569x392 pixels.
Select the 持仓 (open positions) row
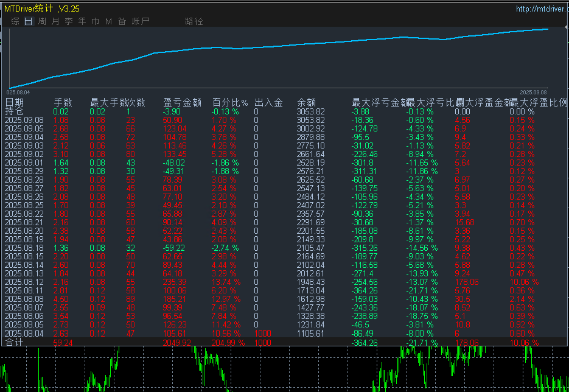click(15, 111)
